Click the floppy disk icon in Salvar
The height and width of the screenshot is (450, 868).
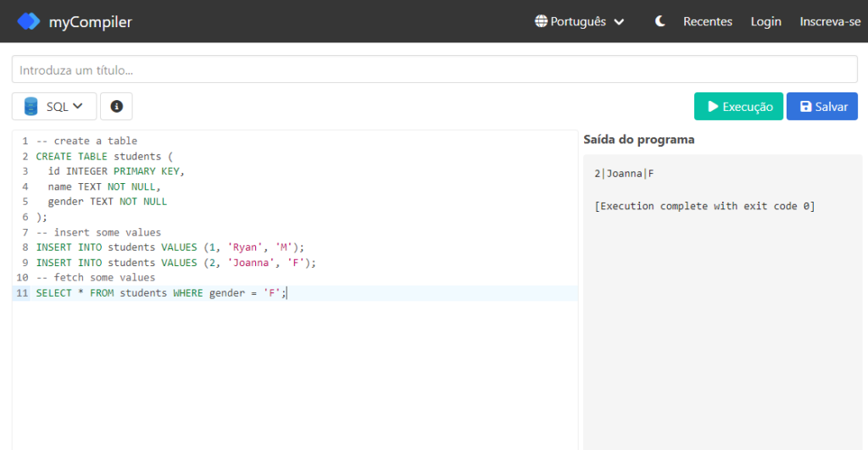click(x=806, y=106)
